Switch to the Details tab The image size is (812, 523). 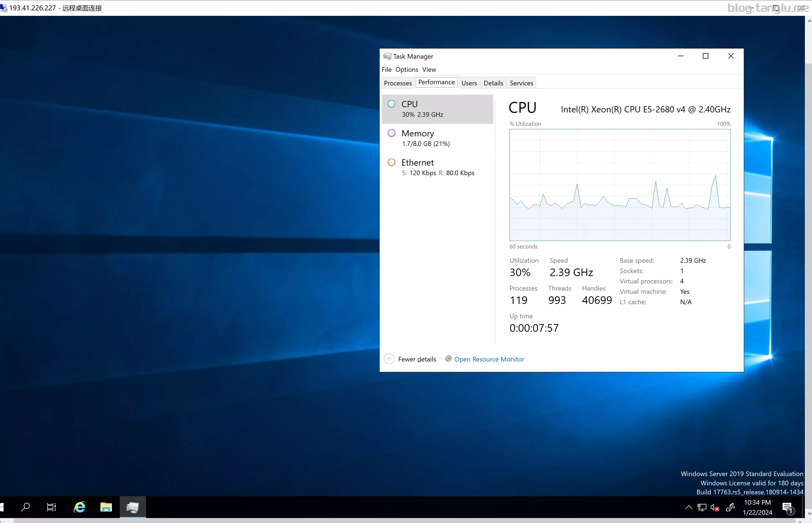(493, 83)
